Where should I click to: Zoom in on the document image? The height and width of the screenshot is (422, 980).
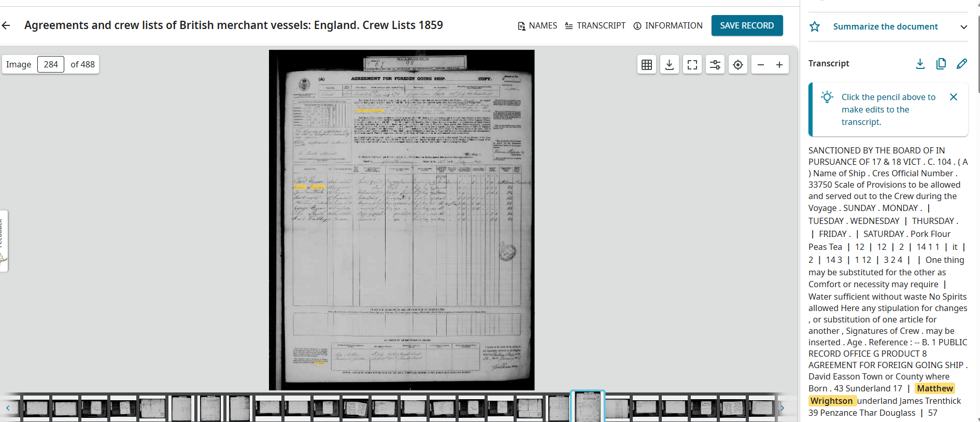[x=779, y=65]
